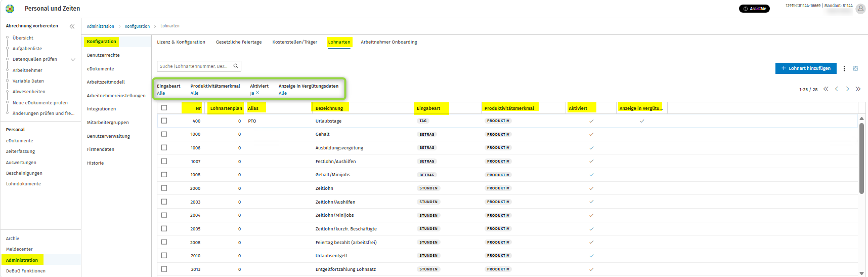Follow the Konfiguration breadcrumb link
868x277 pixels.
pyautogui.click(x=137, y=26)
